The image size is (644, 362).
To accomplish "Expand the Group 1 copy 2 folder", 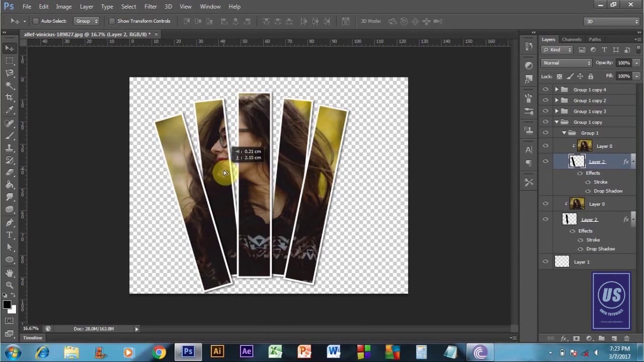I will (557, 101).
